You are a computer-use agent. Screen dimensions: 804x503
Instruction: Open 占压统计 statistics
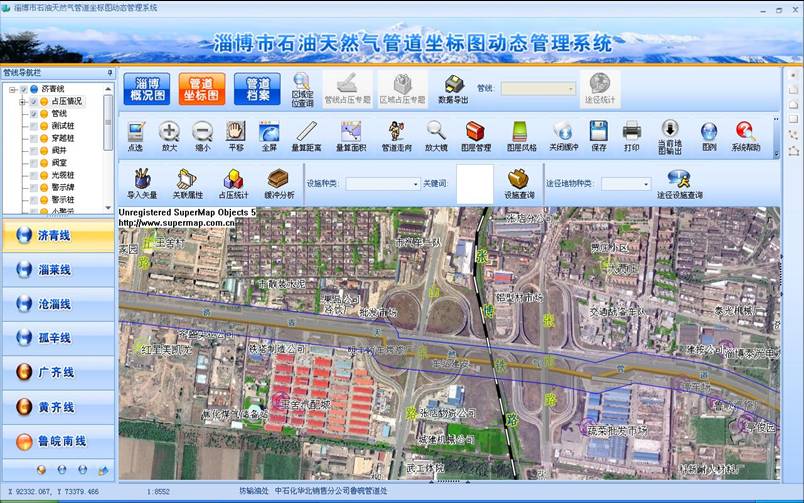pos(233,184)
